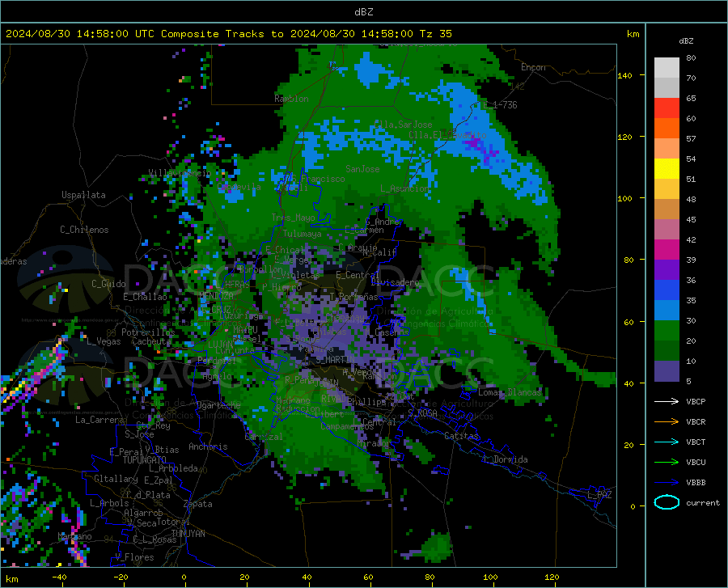Screen dimensions: 728x588
Task: Click the Encon place label
Action: [533, 67]
